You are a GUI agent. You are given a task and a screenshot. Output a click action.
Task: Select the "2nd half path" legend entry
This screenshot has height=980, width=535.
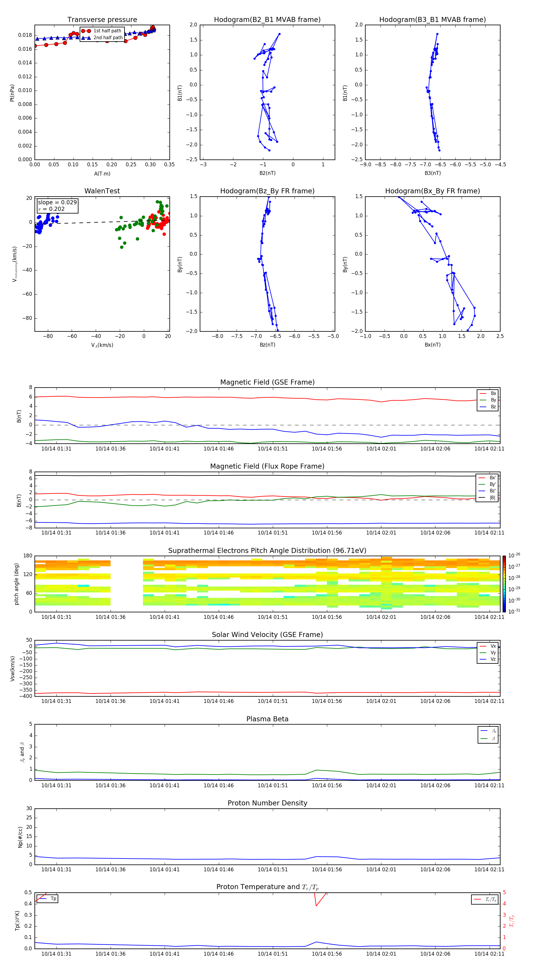[x=102, y=38]
